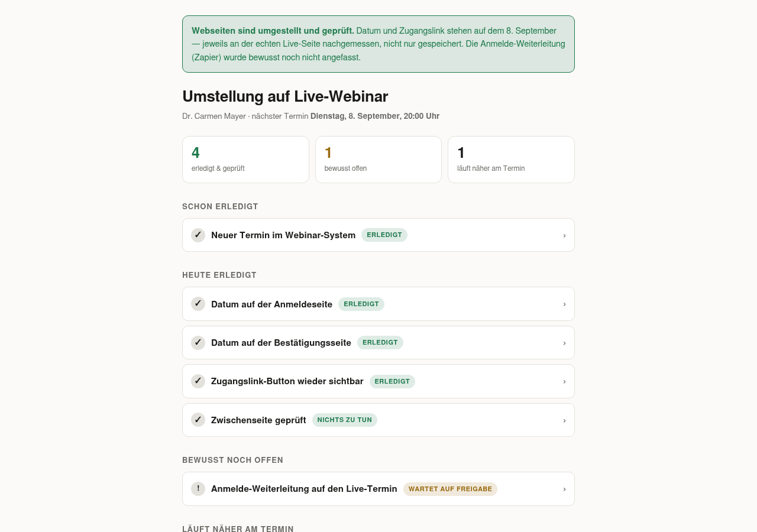This screenshot has width=757, height=532.
Task: Expand Zugangslink-Button wieder sichtbar chevron
Action: tap(564, 381)
